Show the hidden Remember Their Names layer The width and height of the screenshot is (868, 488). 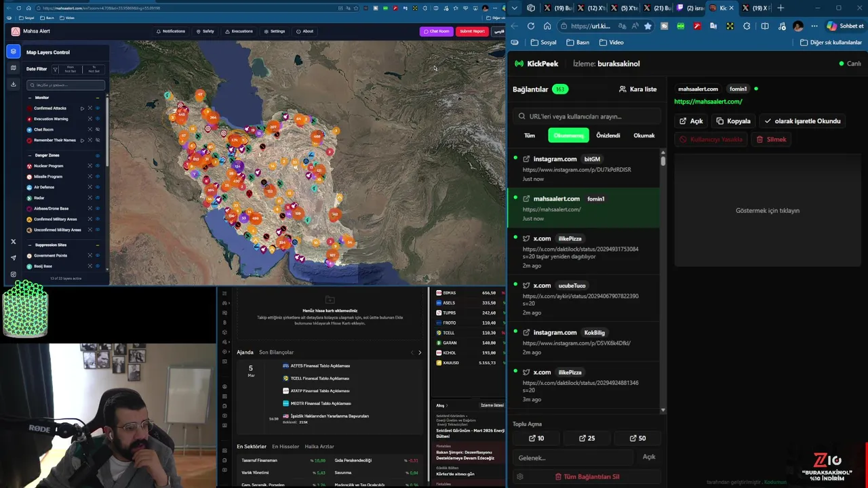[x=98, y=140]
